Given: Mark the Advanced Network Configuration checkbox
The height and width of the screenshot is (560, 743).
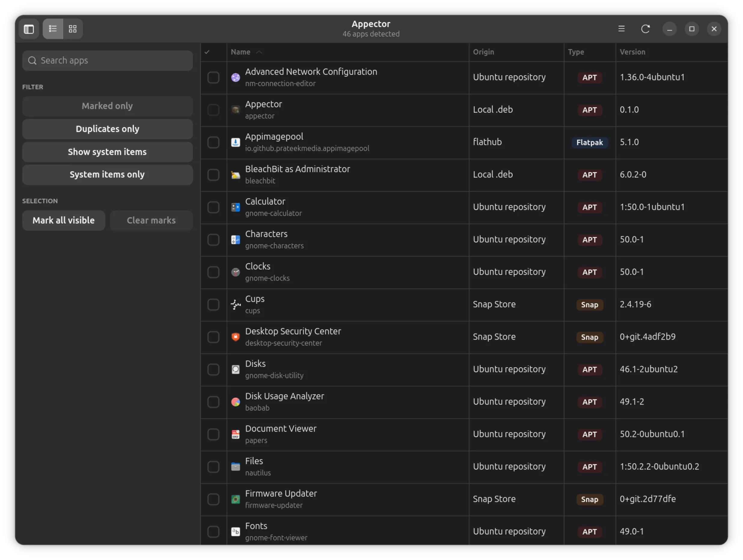Looking at the screenshot, I should [x=213, y=78].
